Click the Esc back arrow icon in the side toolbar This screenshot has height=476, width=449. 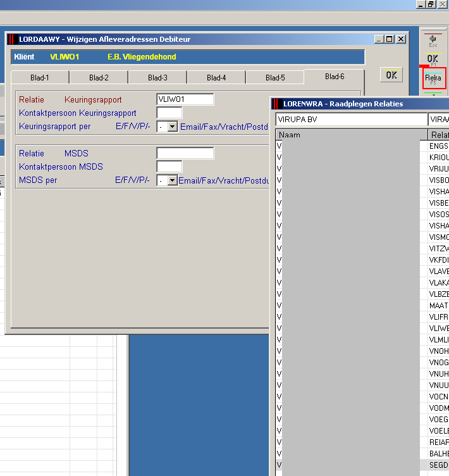tap(433, 41)
